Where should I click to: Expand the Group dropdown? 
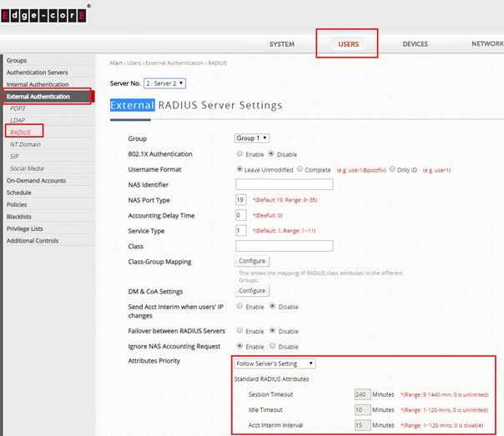click(x=252, y=138)
